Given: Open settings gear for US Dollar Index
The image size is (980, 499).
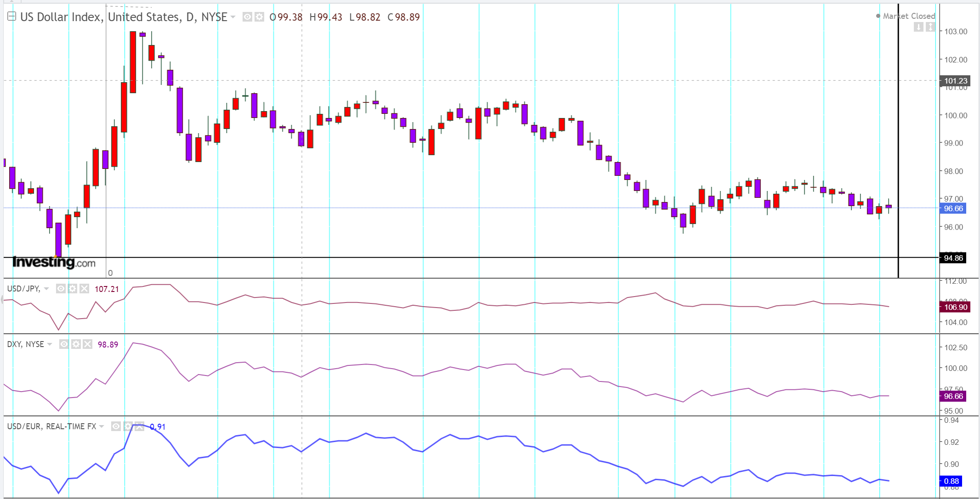Looking at the screenshot, I should pos(259,17).
